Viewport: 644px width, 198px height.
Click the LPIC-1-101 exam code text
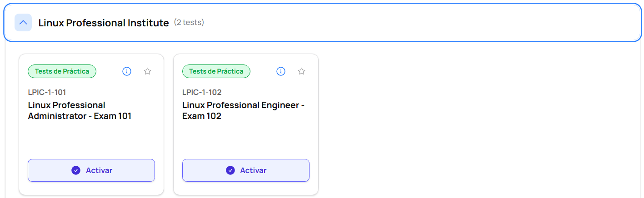47,92
